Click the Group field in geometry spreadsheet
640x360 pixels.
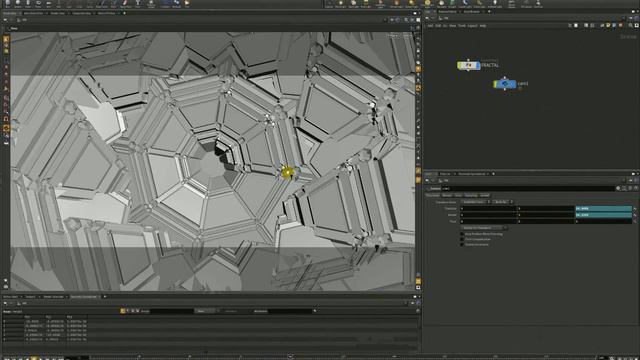click(171, 311)
